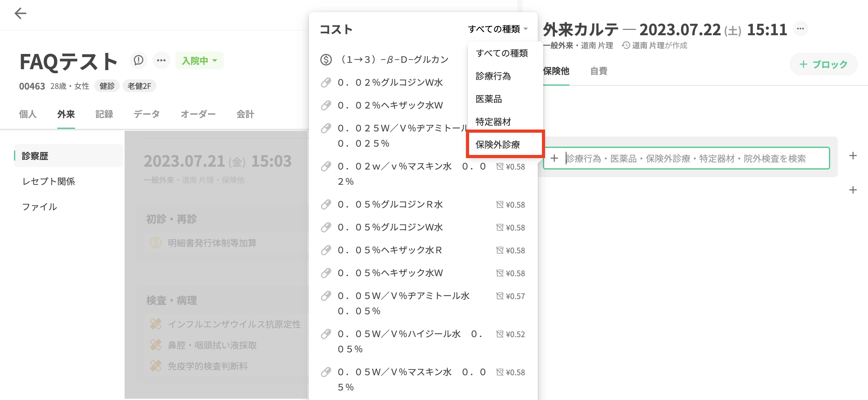868x400 pixels.
Task: Switch to the 記録 tab
Action: pos(104,114)
